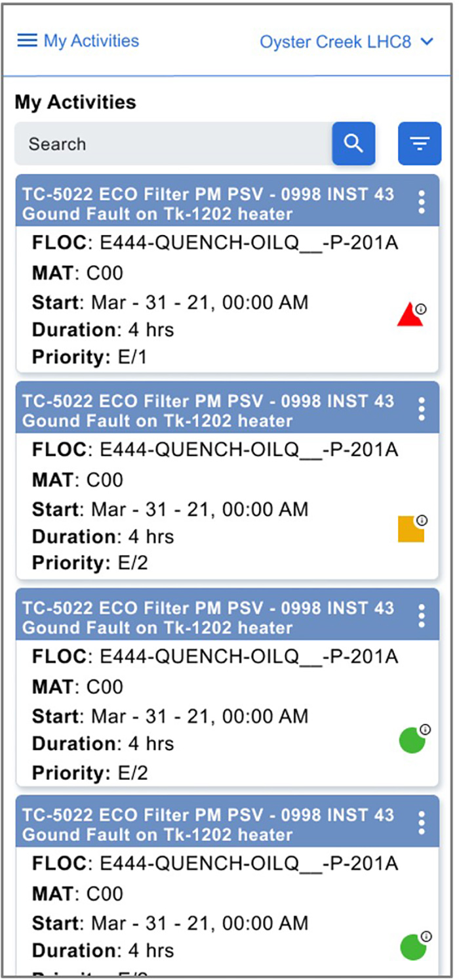The height and width of the screenshot is (980, 459).
Task: Click the yellow square status indicator
Action: [x=410, y=529]
